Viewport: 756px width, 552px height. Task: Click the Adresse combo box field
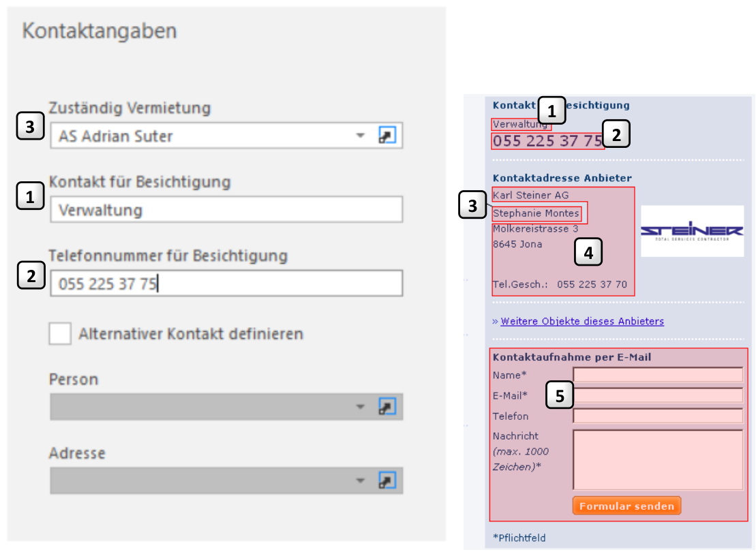coord(226,480)
